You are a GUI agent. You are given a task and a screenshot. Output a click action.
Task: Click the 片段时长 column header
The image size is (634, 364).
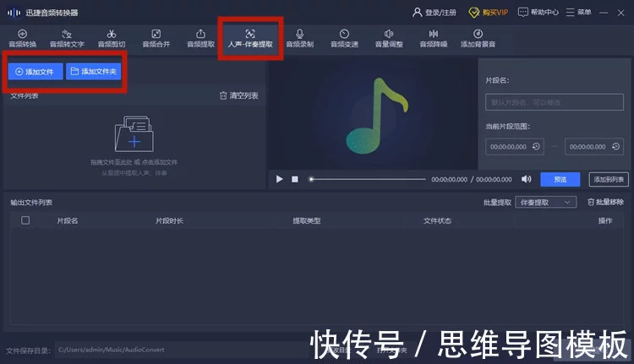[x=169, y=220]
